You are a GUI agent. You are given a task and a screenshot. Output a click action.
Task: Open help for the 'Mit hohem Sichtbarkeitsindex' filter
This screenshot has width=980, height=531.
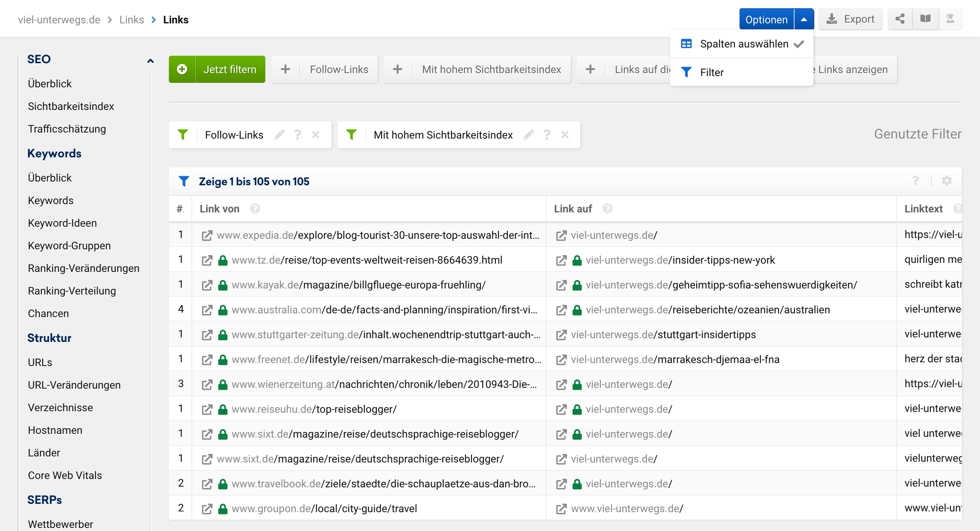547,134
